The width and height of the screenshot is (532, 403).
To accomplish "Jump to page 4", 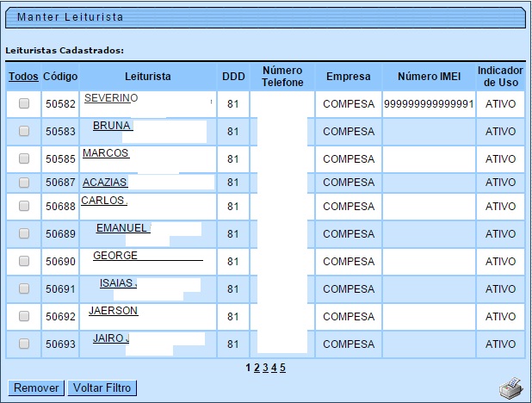I will click(274, 368).
